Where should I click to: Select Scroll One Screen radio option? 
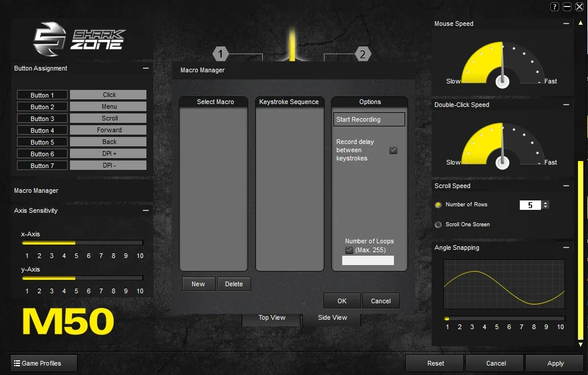click(x=438, y=225)
